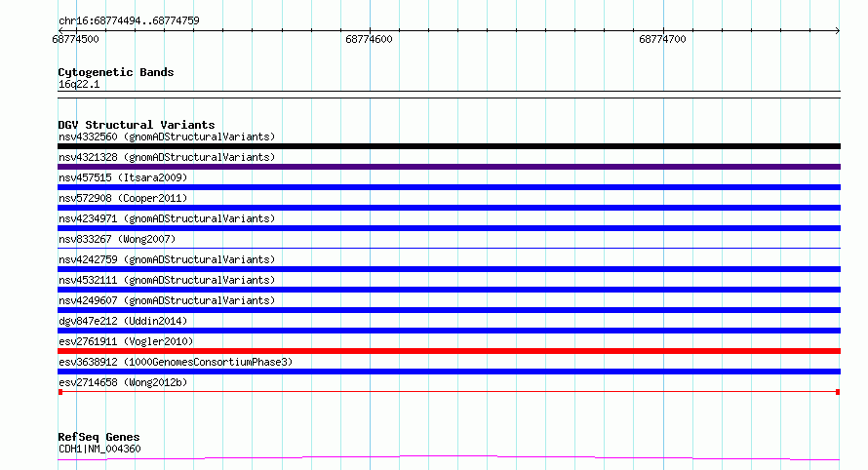Click the 68774600 ruler label
Viewport: 868px width, 470px height.
pyautogui.click(x=369, y=39)
